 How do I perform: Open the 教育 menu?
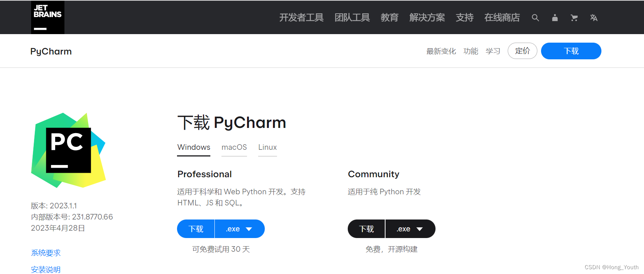click(390, 17)
